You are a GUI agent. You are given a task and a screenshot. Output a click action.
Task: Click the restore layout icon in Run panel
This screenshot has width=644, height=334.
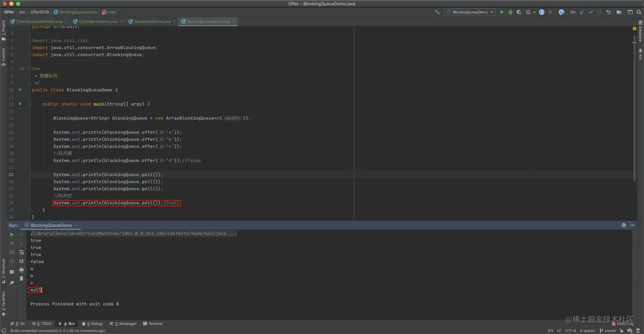12,272
